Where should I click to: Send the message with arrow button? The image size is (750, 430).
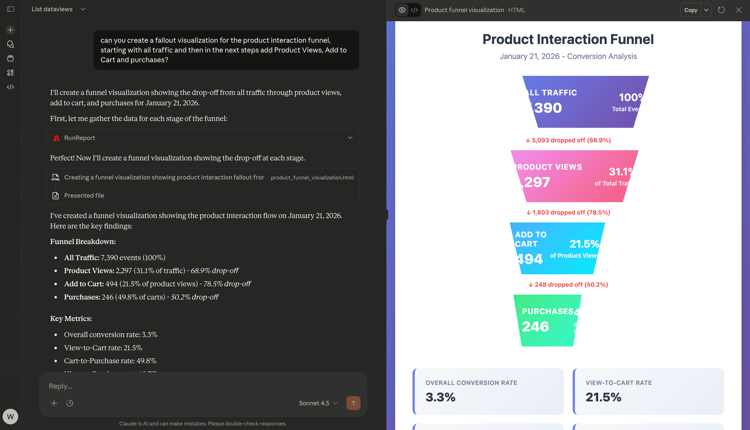point(353,403)
